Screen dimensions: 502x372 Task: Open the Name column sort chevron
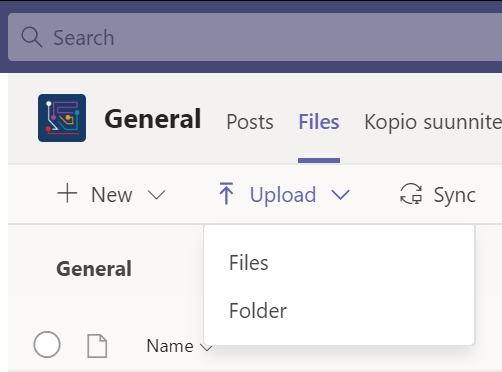[206, 348]
